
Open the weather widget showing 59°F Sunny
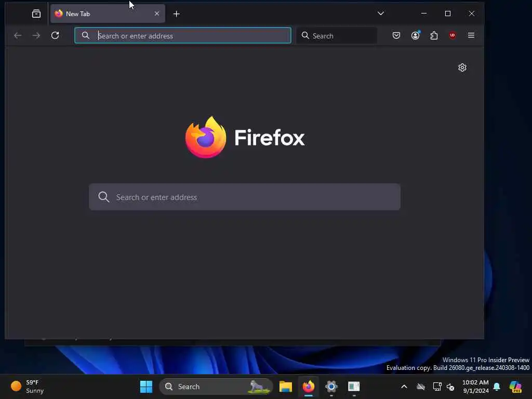28,387
